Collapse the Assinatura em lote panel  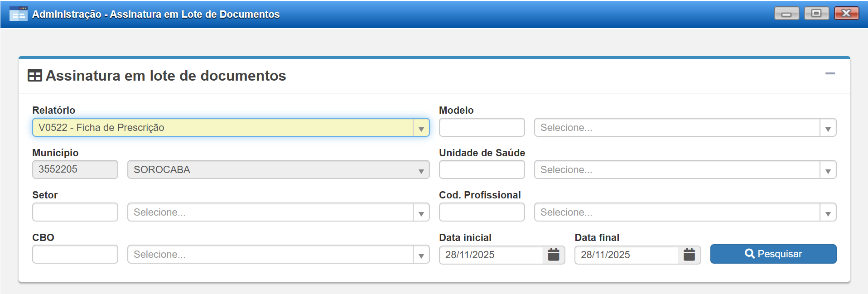tap(829, 73)
